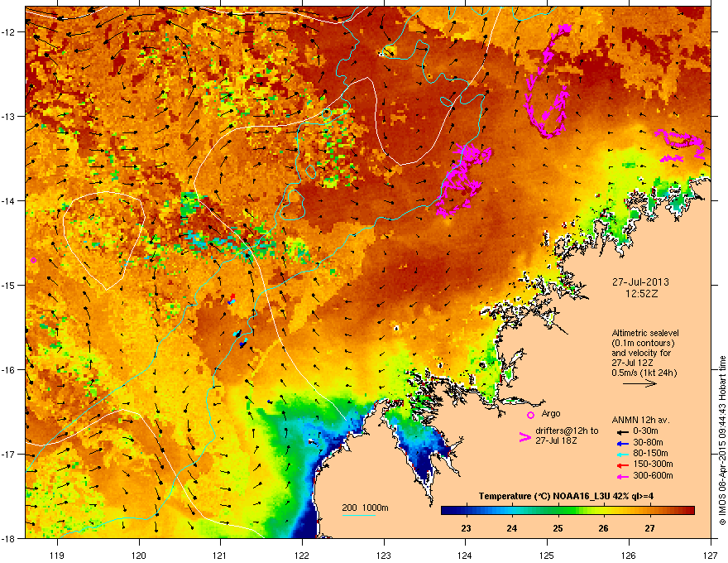Click the longitude '125' axis label

tap(547, 555)
